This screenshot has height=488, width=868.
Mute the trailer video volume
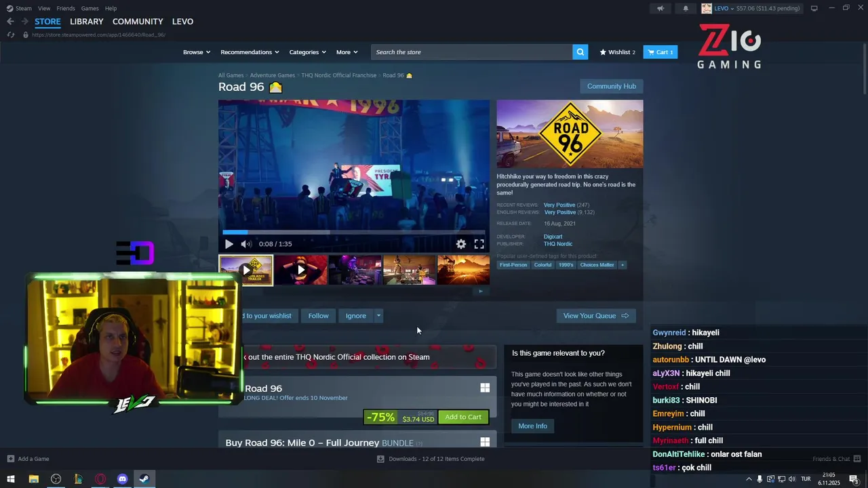pyautogui.click(x=246, y=244)
